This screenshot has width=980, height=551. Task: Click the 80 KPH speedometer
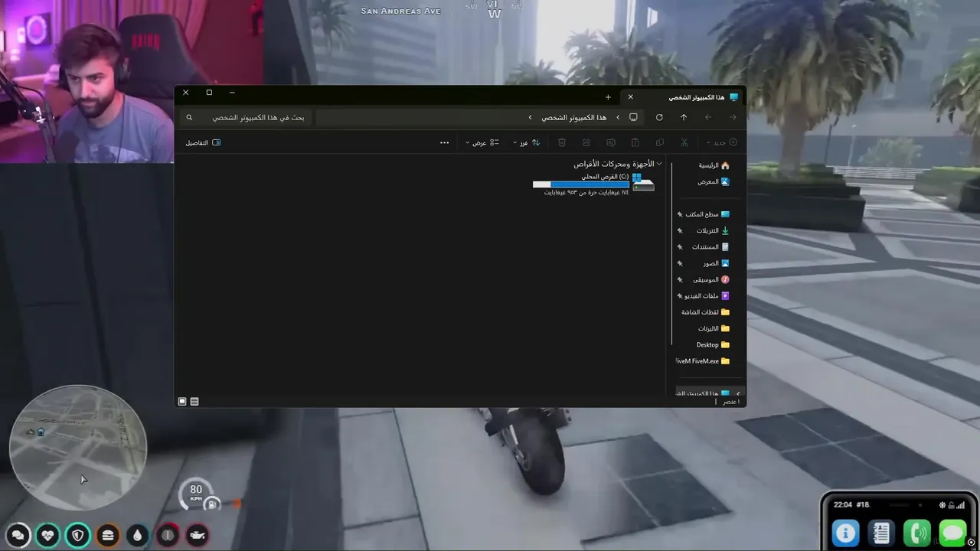196,494
